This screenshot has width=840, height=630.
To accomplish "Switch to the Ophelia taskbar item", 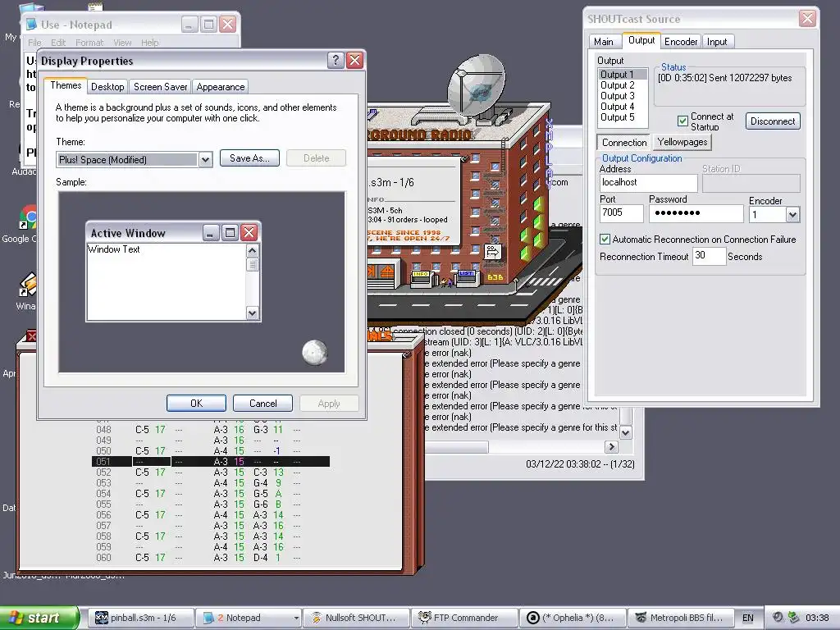I will tap(572, 618).
